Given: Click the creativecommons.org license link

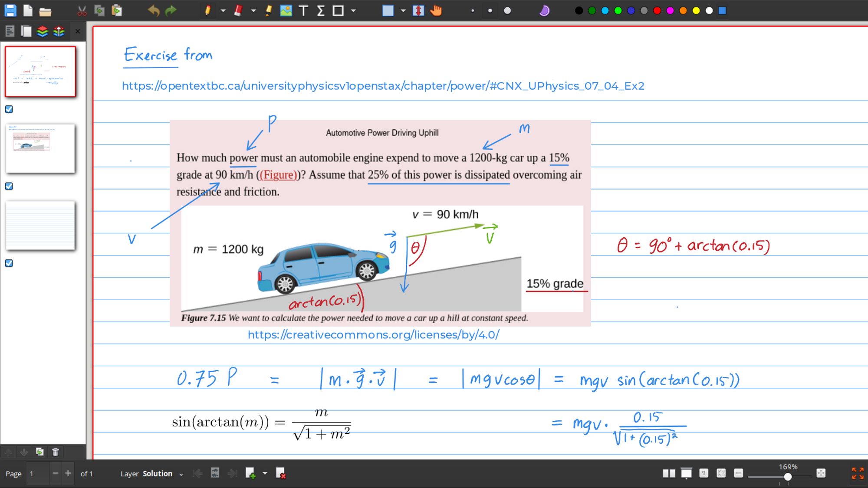Looking at the screenshot, I should pyautogui.click(x=374, y=334).
